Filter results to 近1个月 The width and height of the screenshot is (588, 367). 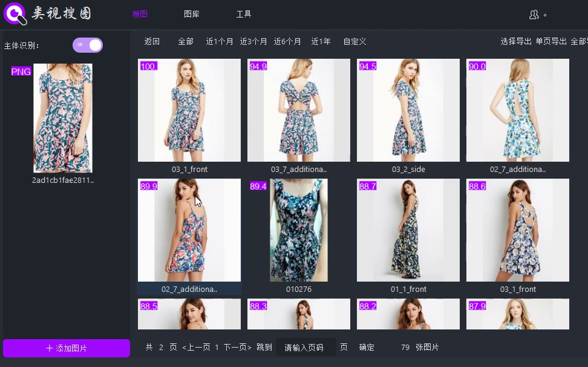click(220, 41)
